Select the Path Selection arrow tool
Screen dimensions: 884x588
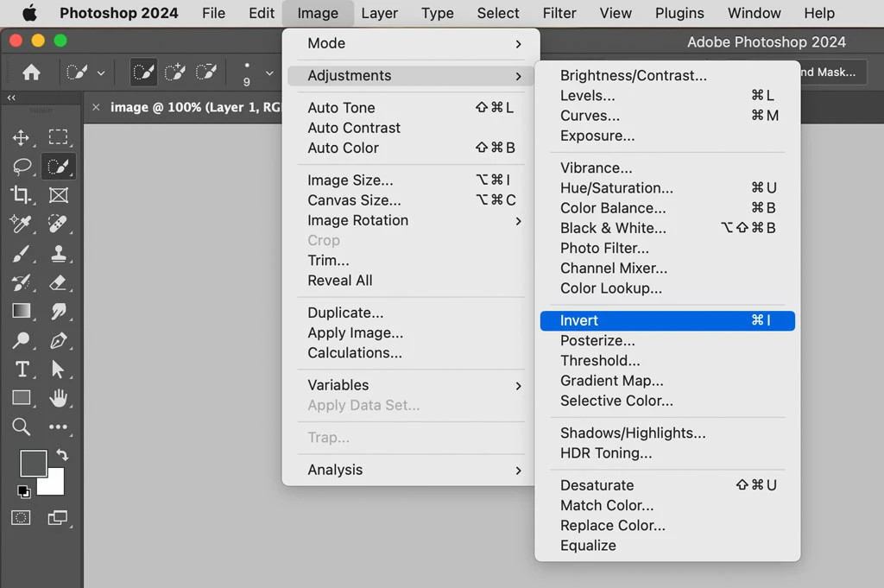(58, 370)
